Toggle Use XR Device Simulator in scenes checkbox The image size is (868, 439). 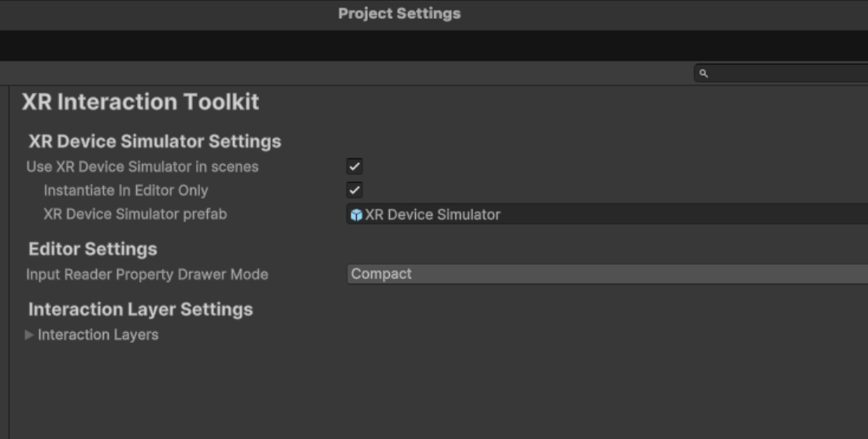354,166
